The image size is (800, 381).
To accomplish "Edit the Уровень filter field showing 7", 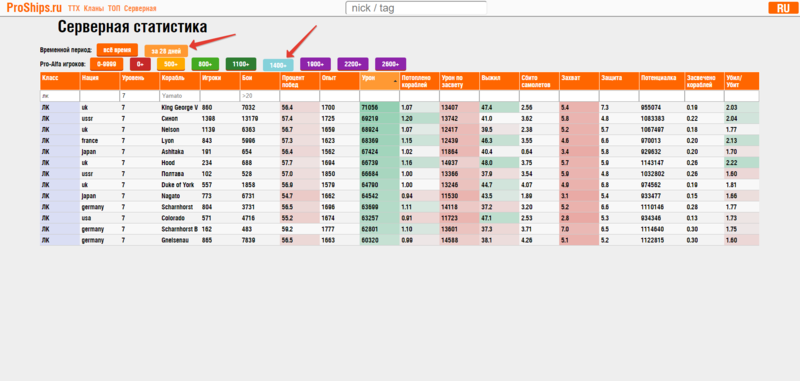I will click(139, 96).
